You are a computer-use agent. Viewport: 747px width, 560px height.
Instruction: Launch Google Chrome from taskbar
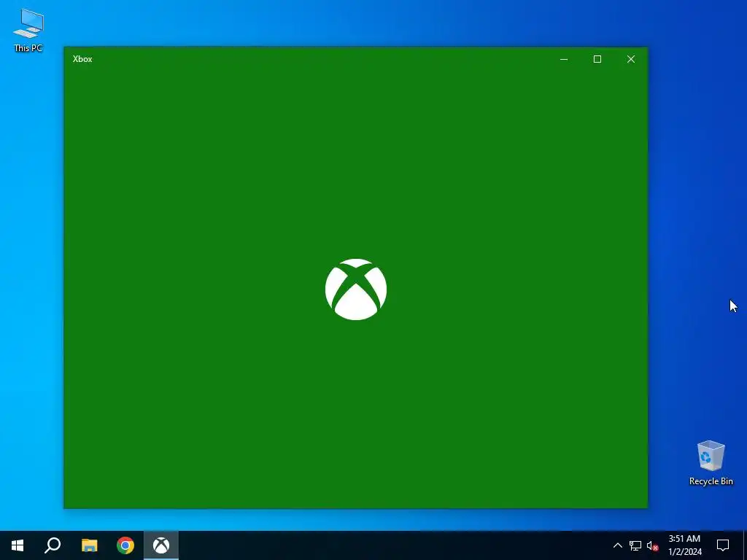pyautogui.click(x=125, y=545)
